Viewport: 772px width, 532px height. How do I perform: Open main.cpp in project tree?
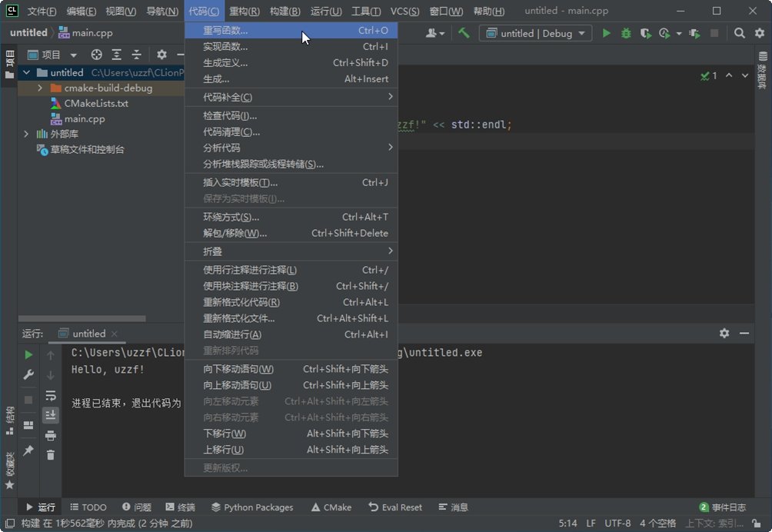(78, 118)
